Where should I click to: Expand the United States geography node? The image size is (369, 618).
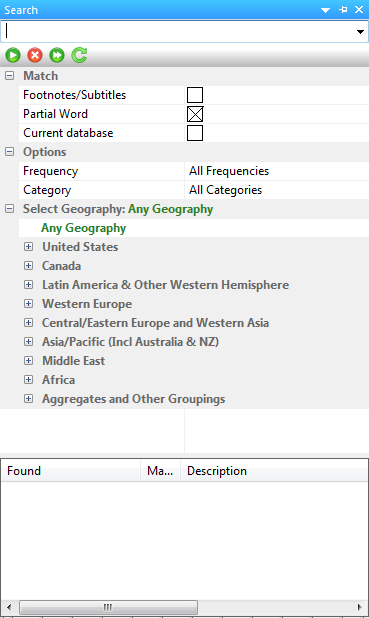[28, 247]
